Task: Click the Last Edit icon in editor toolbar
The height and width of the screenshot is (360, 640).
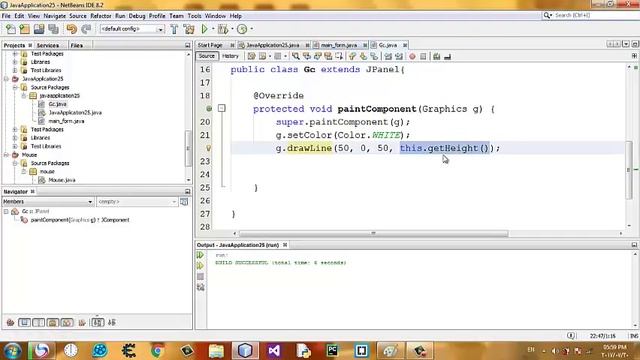Action: pos(251,56)
